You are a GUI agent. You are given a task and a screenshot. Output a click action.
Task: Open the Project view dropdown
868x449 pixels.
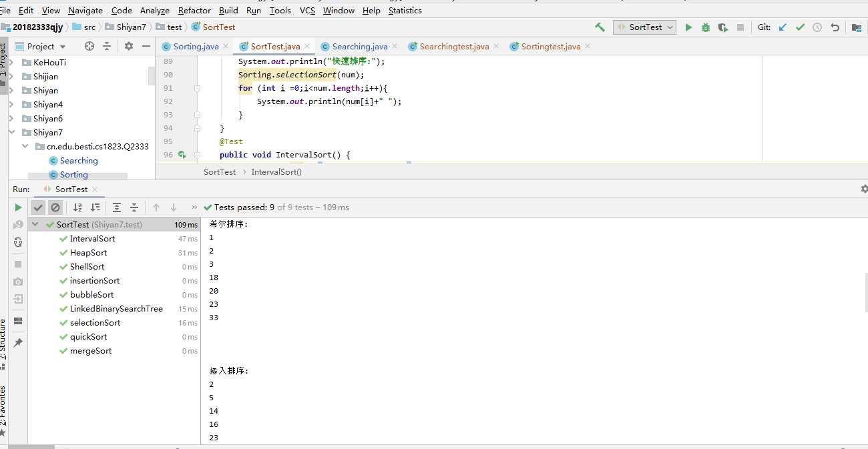pyautogui.click(x=41, y=46)
